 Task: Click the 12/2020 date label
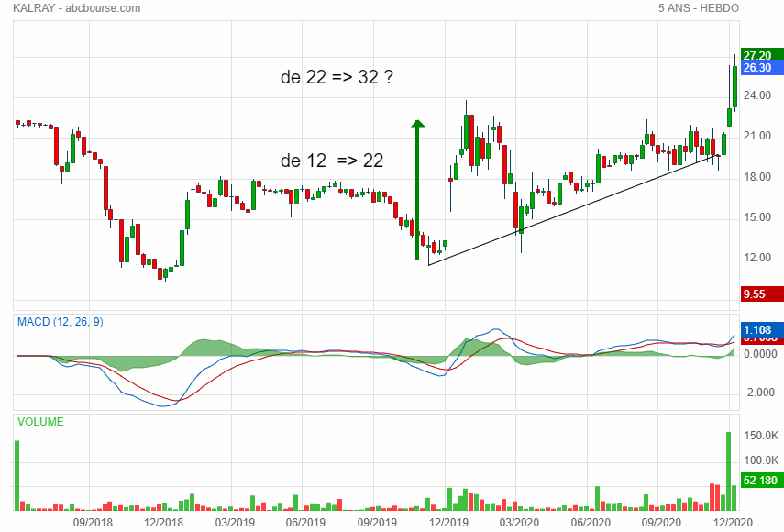coord(733,523)
